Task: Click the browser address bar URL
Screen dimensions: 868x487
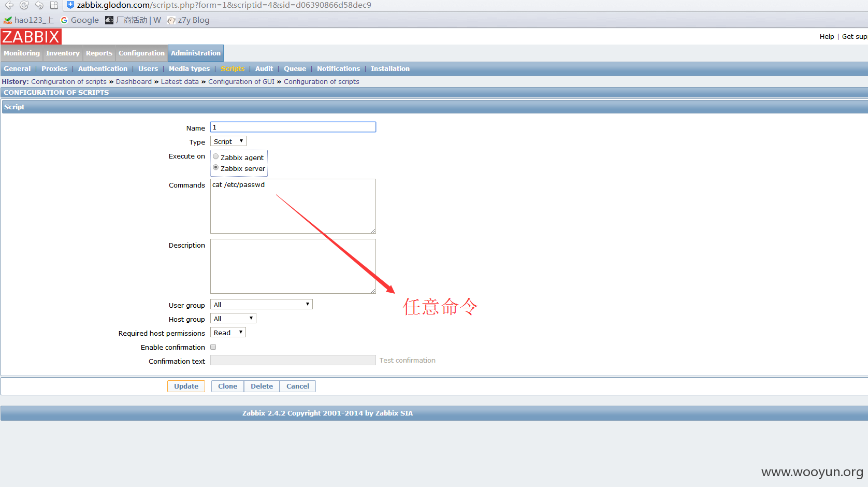Action: pyautogui.click(x=224, y=5)
